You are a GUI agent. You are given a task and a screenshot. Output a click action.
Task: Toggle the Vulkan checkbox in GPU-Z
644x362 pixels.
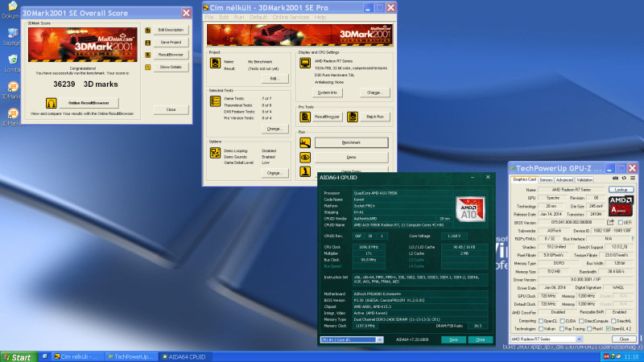[x=540, y=329]
